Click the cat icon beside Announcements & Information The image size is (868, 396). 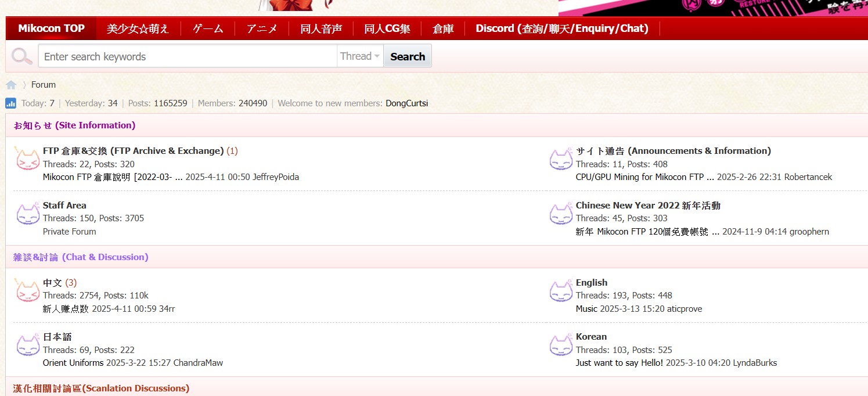pyautogui.click(x=561, y=159)
